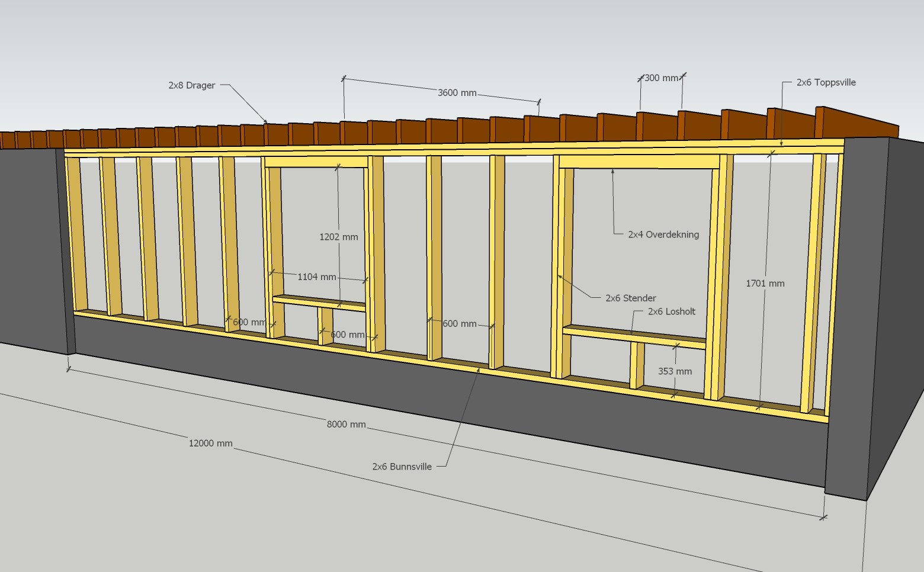
Task: Click the sill beneath the left window opening
Action: tap(319, 303)
